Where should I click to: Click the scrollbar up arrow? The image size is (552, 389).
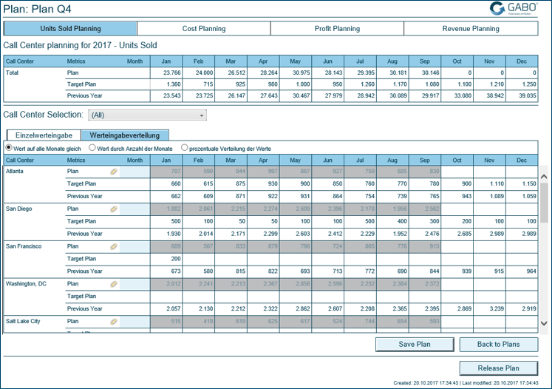[544, 176]
